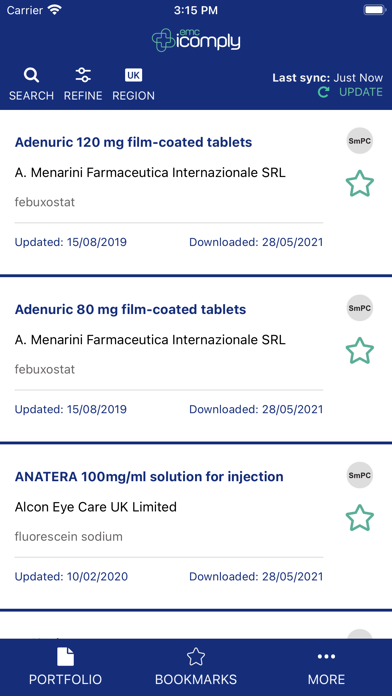Image resolution: width=392 pixels, height=696 pixels.
Task: Open Adenuric 80 mg film-coated tablets title
Action: pyautogui.click(x=130, y=309)
